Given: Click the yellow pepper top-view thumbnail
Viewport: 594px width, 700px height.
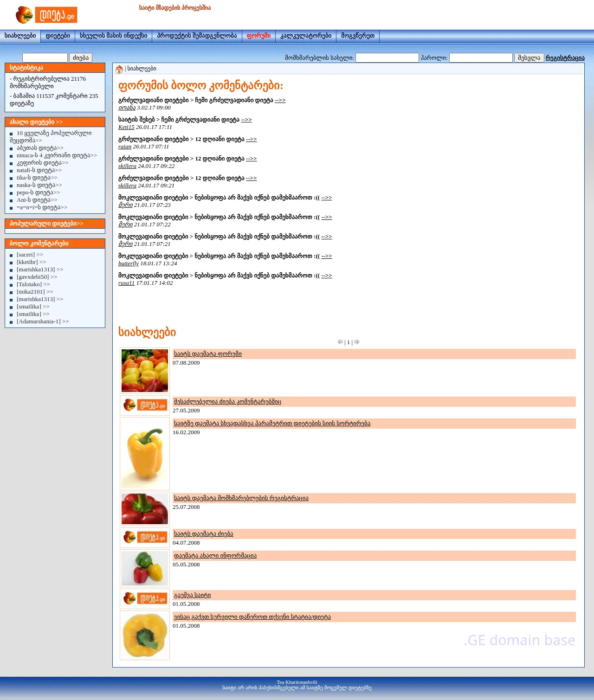Looking at the screenshot, I should 145,635.
